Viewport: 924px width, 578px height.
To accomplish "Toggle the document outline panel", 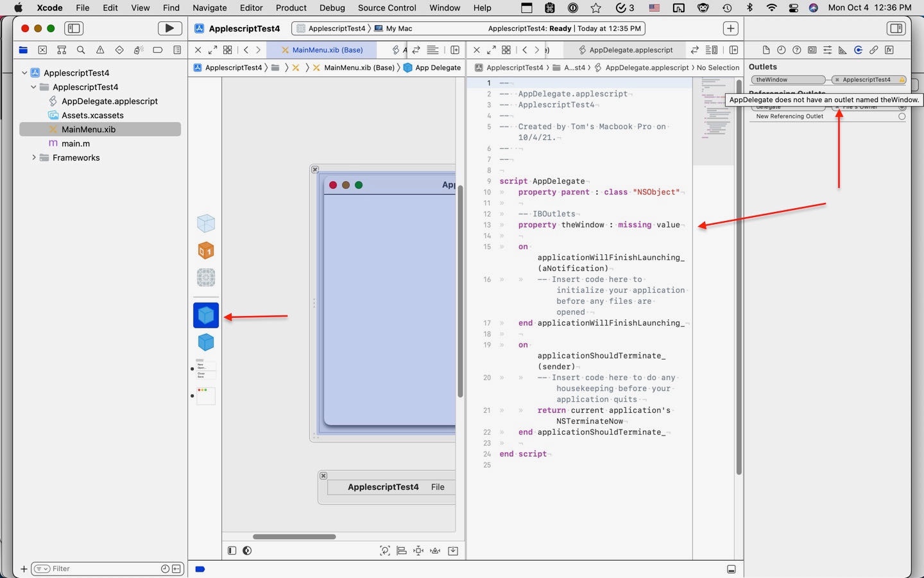I will coord(232,550).
